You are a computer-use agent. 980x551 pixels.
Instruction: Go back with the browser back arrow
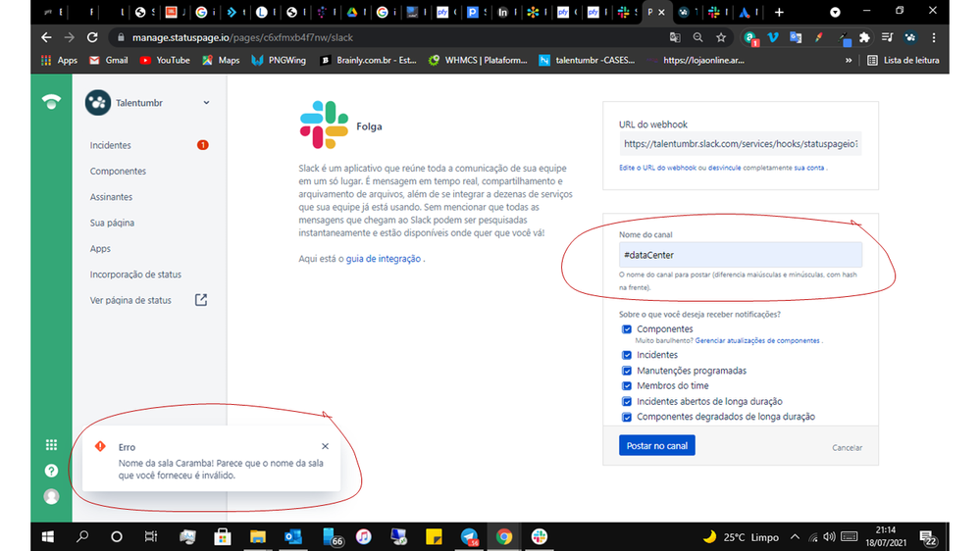46,37
